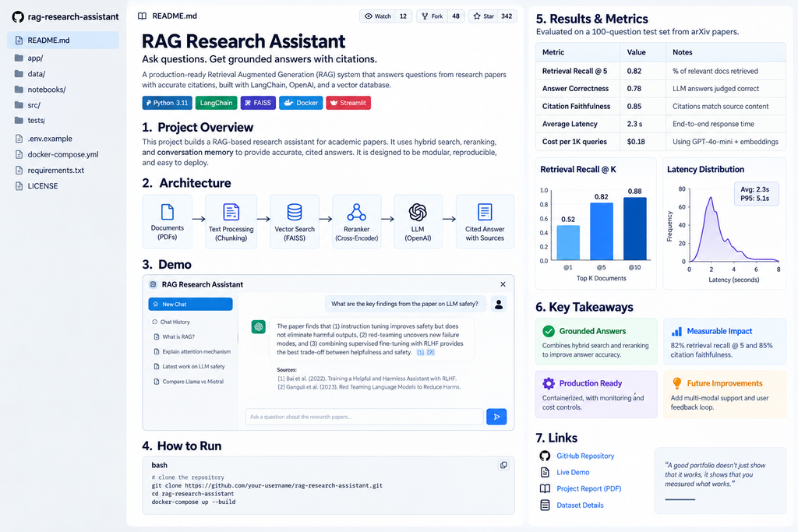This screenshot has height=532, width=798.
Task: Star the repository
Action: coord(483,16)
